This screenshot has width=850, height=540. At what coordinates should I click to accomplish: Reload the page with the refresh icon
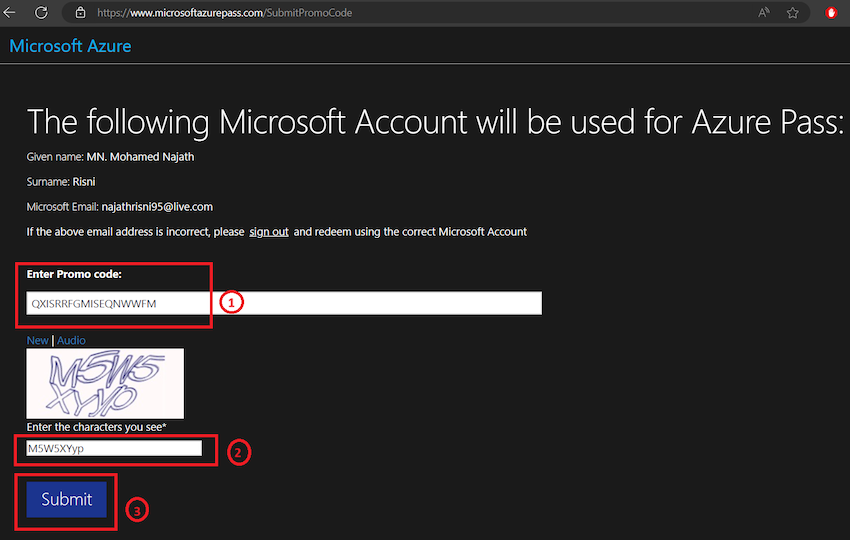point(41,12)
